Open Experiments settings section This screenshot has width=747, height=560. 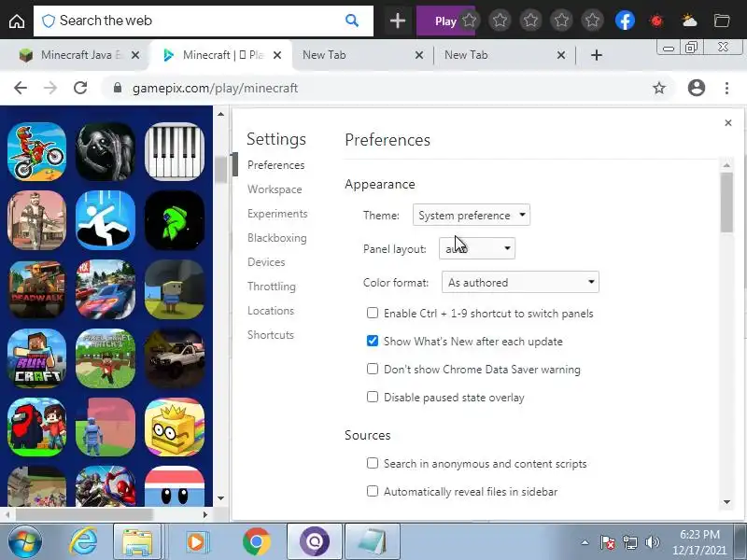[277, 214]
